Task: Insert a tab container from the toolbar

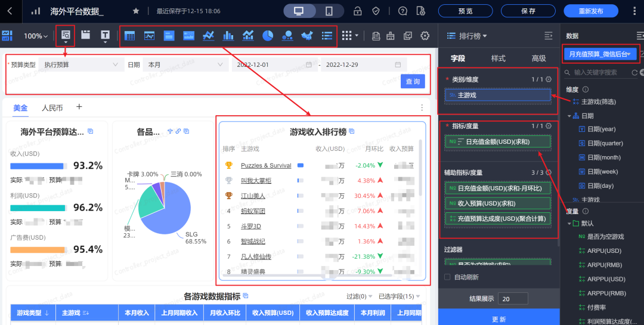Action: (x=85, y=35)
